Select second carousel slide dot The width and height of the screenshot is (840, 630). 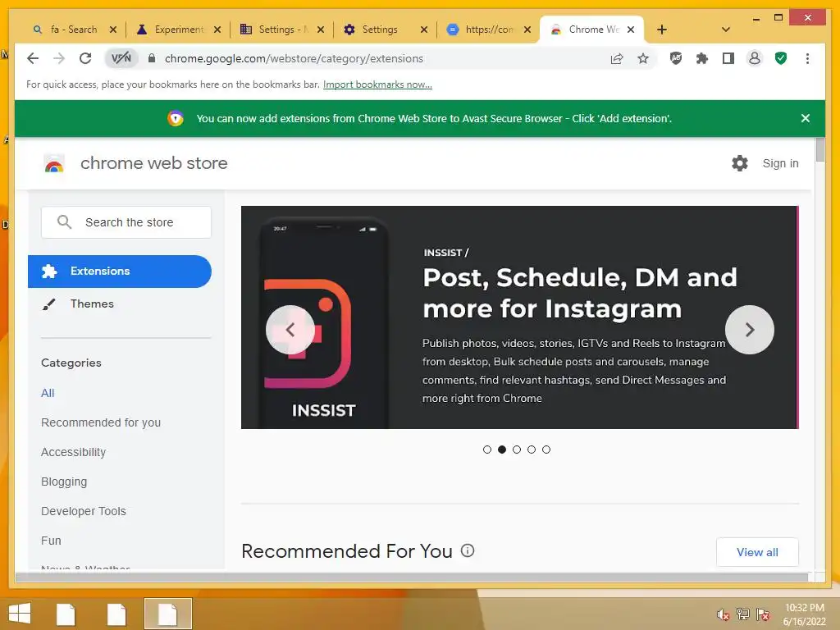pos(502,450)
